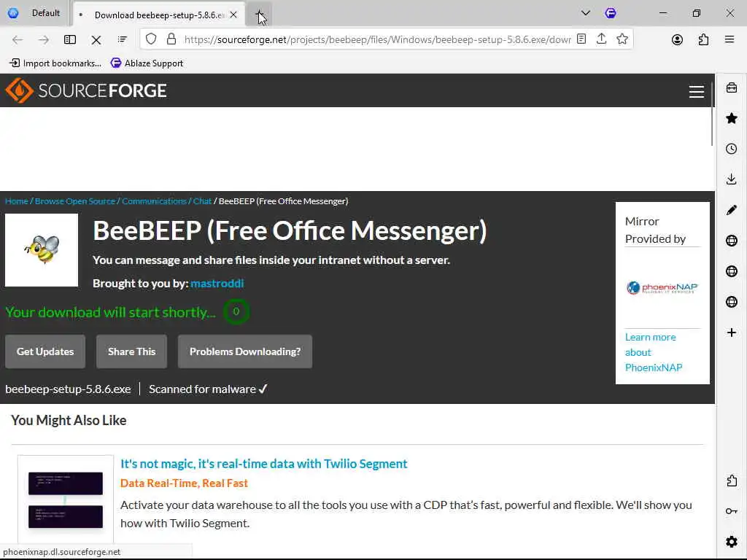747x560 pixels.
Task: Click the phoenixNAP mirror logo
Action: tap(662, 287)
